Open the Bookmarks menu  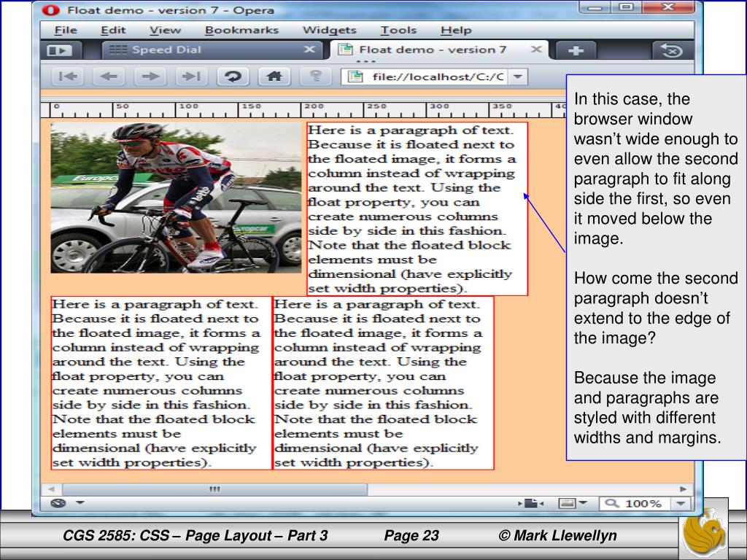point(242,30)
